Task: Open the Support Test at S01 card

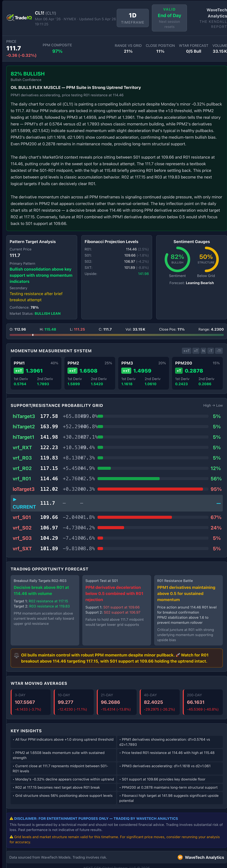Action: [x=117, y=610]
